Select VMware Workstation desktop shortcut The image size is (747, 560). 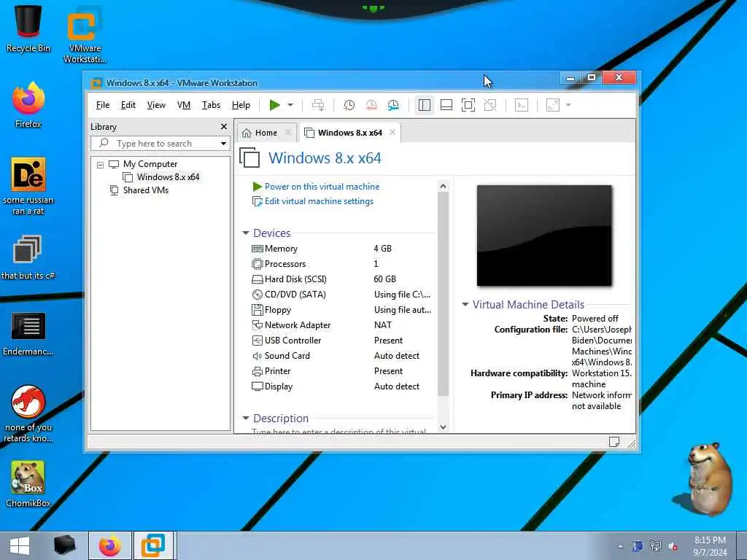[x=85, y=34]
